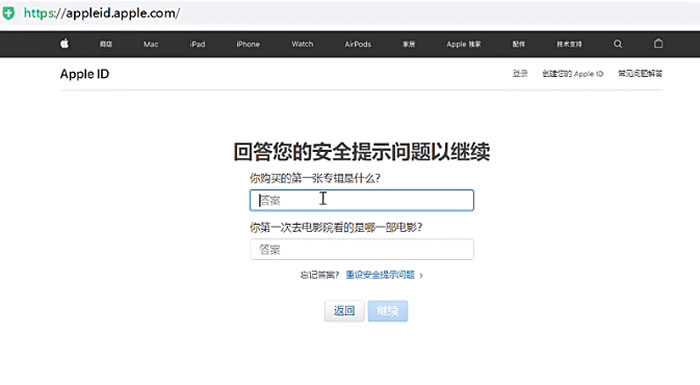
Task: Click the Apple logo icon
Action: 65,43
